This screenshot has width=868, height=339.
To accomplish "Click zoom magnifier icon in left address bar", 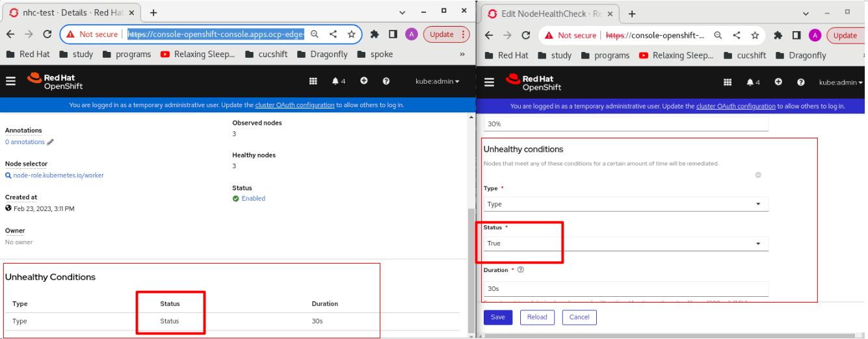I will [315, 34].
